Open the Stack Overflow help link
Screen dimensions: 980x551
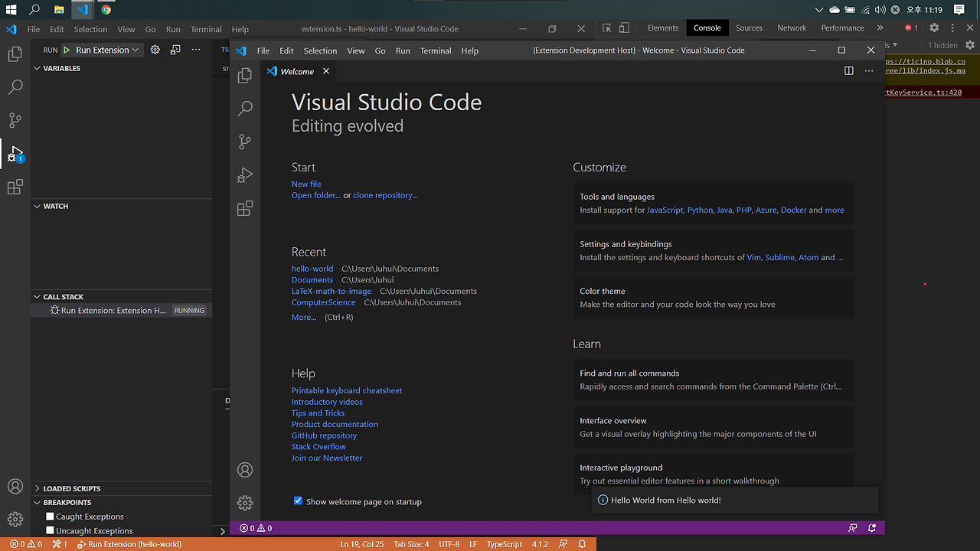pyautogui.click(x=318, y=447)
